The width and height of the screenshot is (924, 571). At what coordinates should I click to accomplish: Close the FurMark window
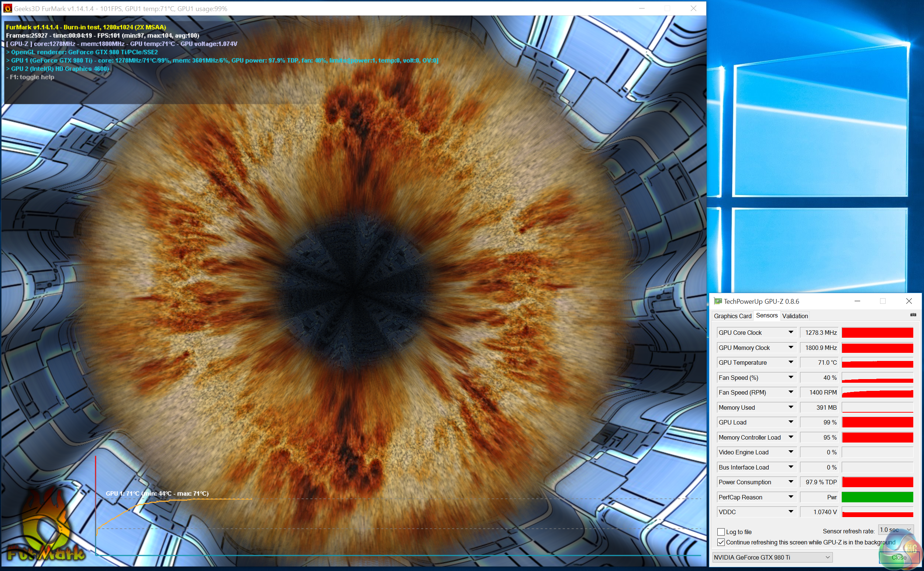pyautogui.click(x=693, y=8)
